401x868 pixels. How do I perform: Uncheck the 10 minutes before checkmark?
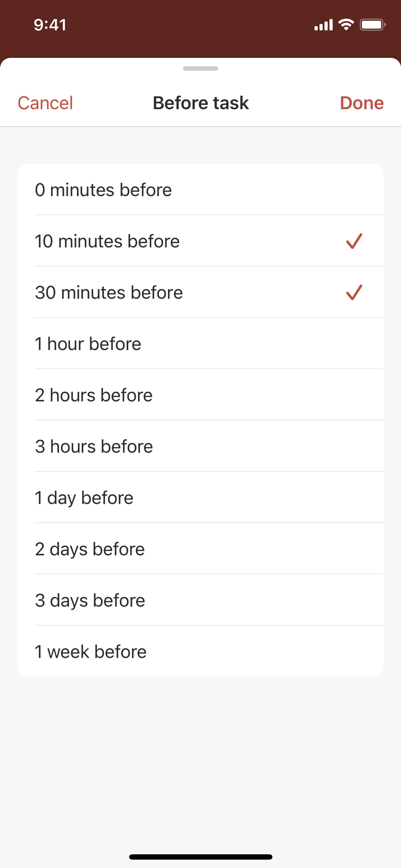coord(354,241)
